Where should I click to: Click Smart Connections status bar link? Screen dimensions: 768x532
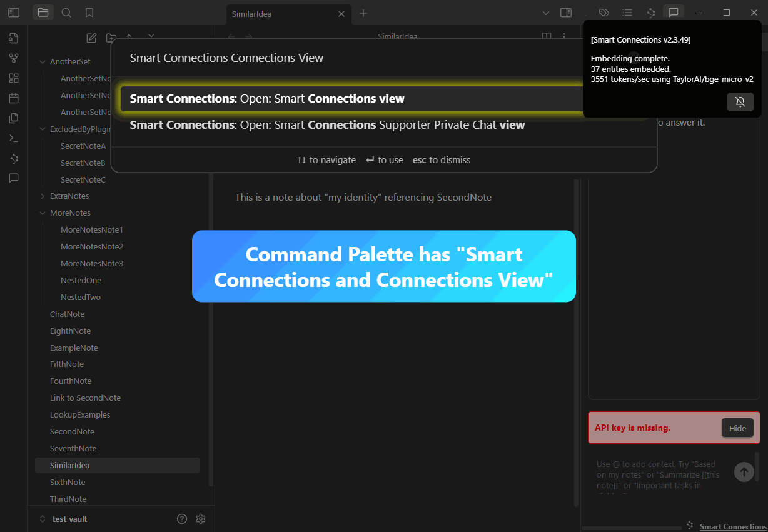733,527
